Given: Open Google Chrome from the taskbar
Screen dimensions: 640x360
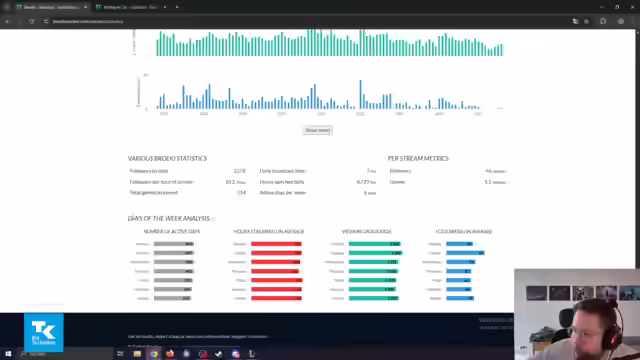Looking at the screenshot, I should click(x=154, y=354).
